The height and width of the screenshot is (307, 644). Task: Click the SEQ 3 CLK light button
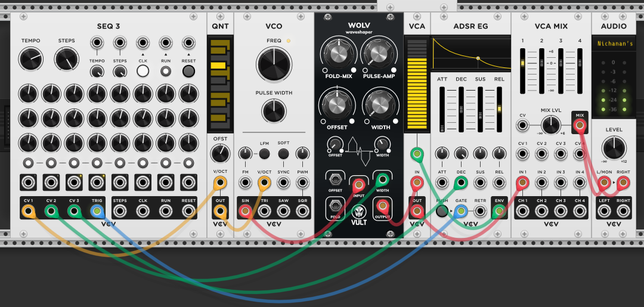(x=143, y=70)
